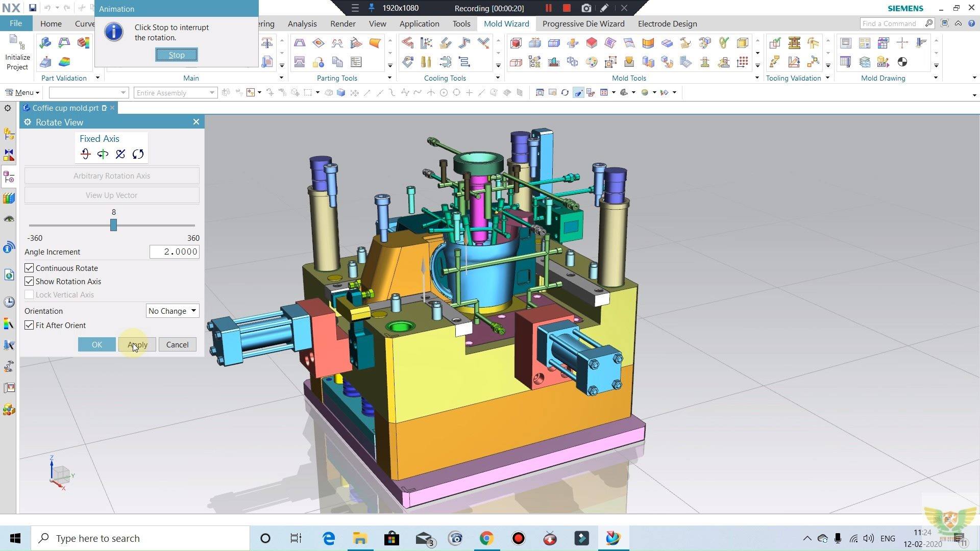Click Stop in the Animation dialog
The height and width of the screenshot is (551, 980).
click(x=177, y=55)
